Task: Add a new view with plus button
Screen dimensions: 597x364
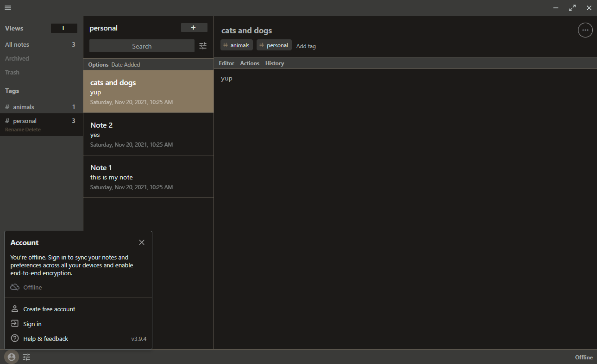Action: point(63,28)
